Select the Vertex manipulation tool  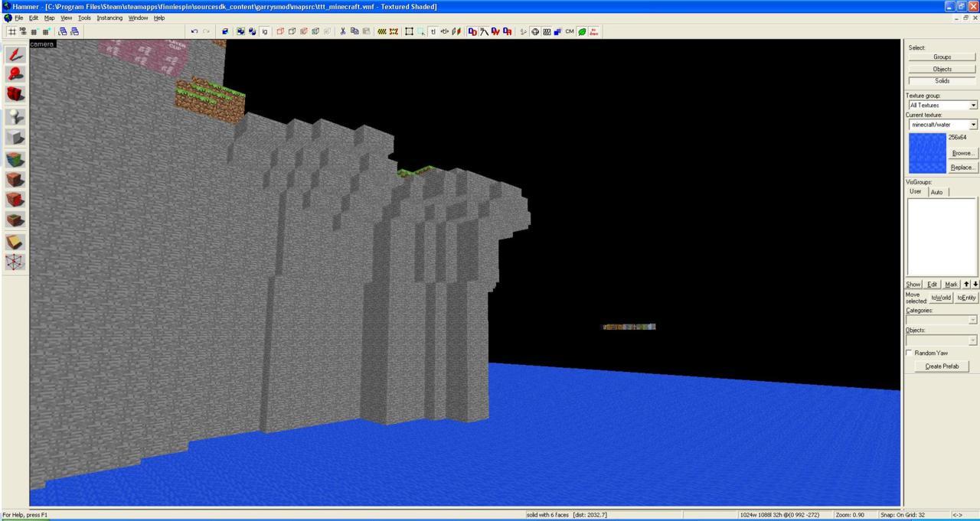pyautogui.click(x=15, y=262)
